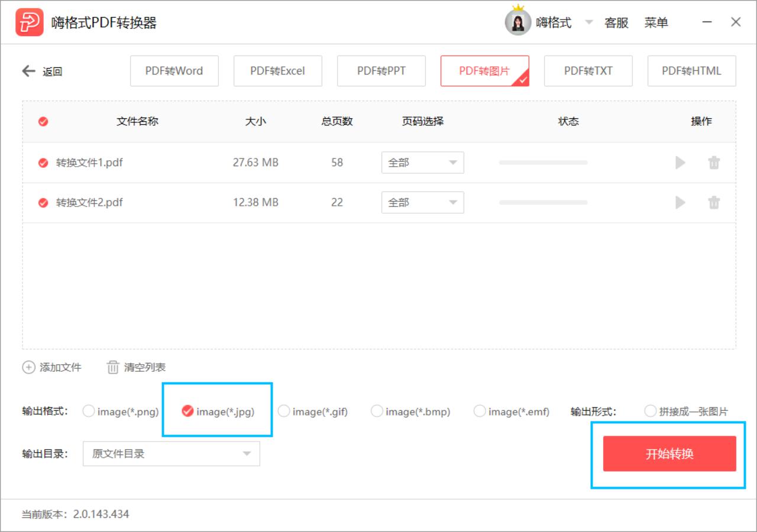Toggle the select-all checkbox in header
Viewport: 757px width, 532px height.
(x=43, y=122)
